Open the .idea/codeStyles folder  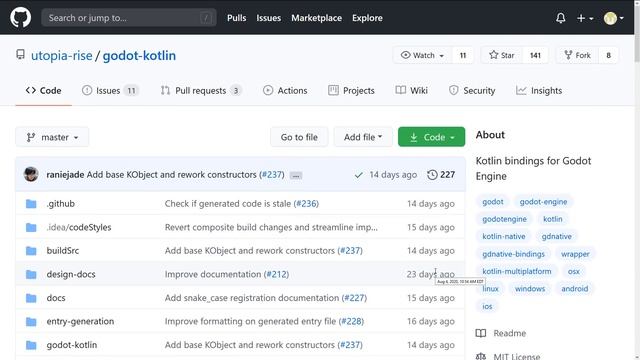tap(79, 227)
